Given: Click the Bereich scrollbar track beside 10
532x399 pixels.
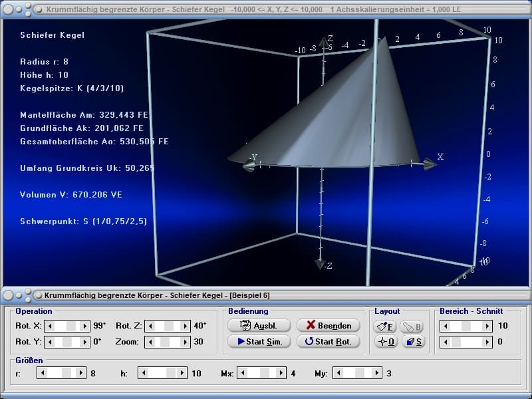Looking at the screenshot, I should tap(466, 326).
